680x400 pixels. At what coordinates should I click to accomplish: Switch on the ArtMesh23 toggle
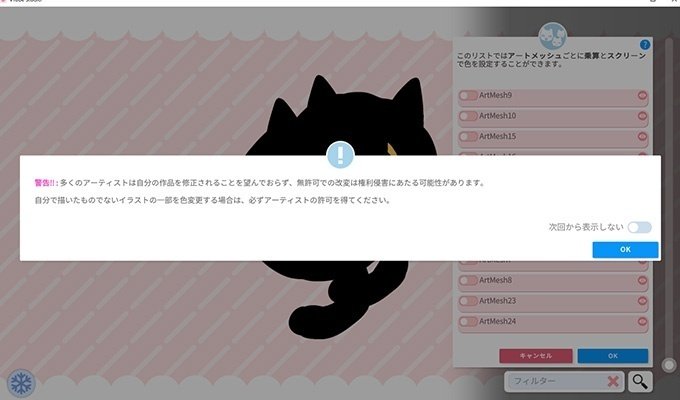tap(468, 301)
